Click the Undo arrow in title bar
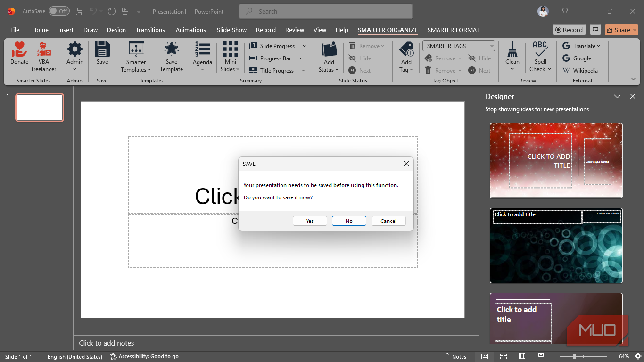 (x=93, y=11)
